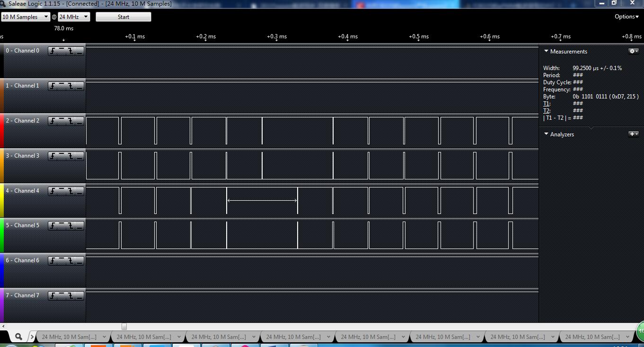Click the '7 - Channel 7' label

point(23,295)
